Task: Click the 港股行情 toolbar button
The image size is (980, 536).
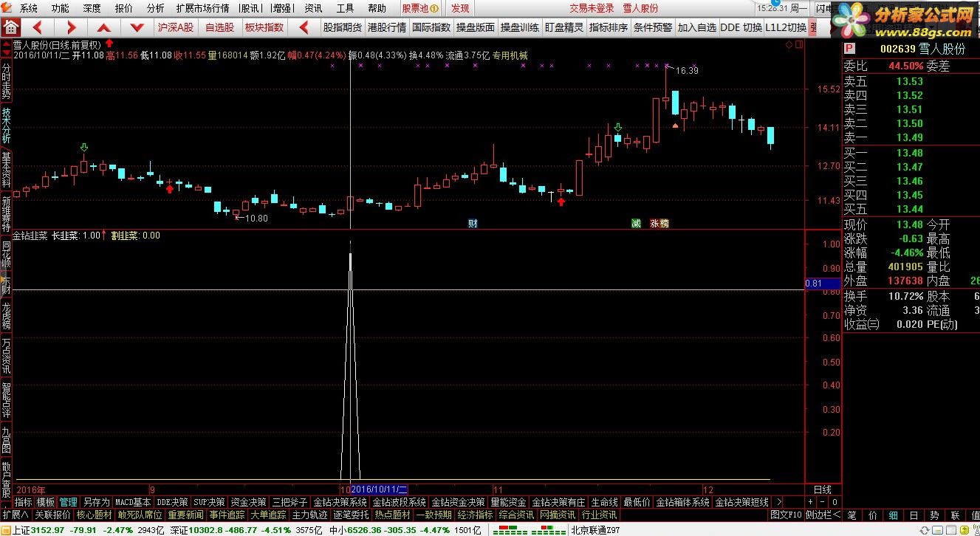Action: point(387,27)
